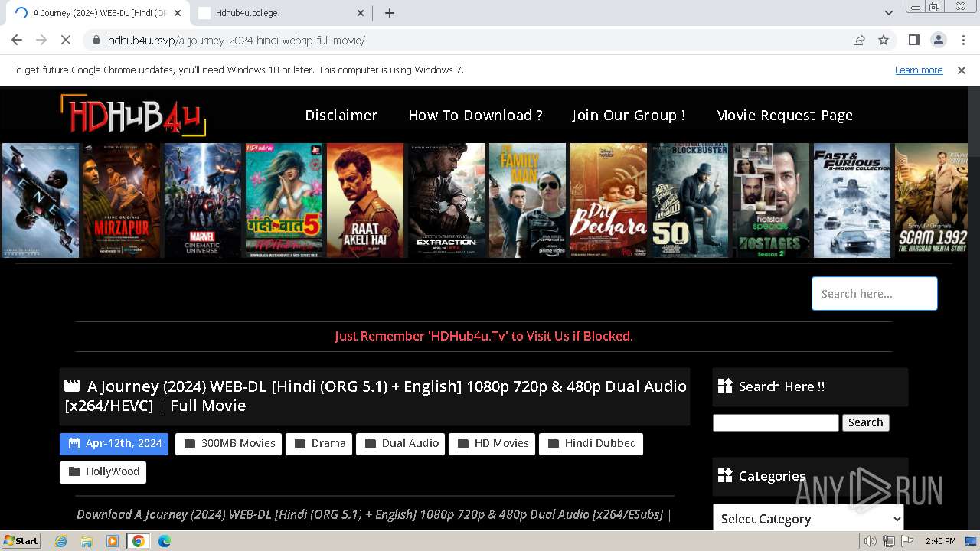Open the volume tray icon
The height and width of the screenshot is (551, 980).
pyautogui.click(x=871, y=541)
